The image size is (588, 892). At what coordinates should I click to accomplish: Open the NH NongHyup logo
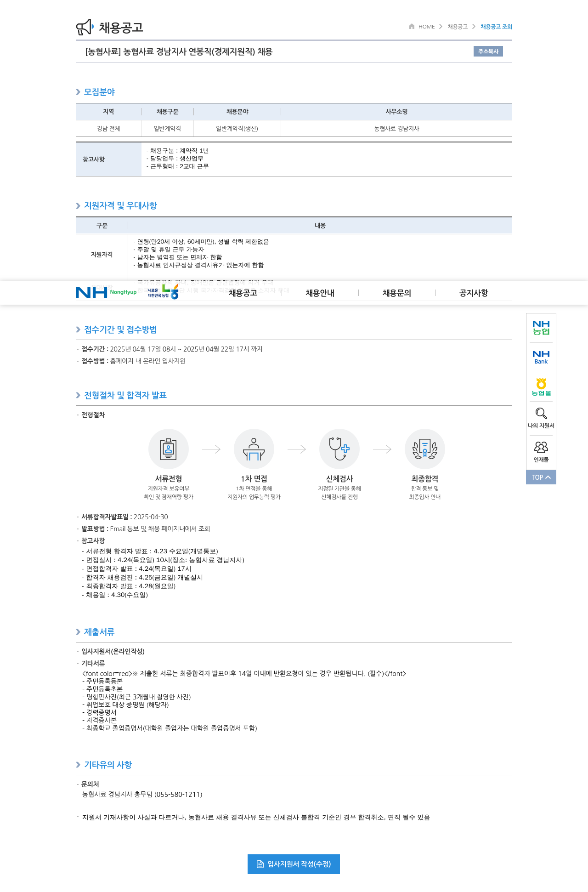106,292
